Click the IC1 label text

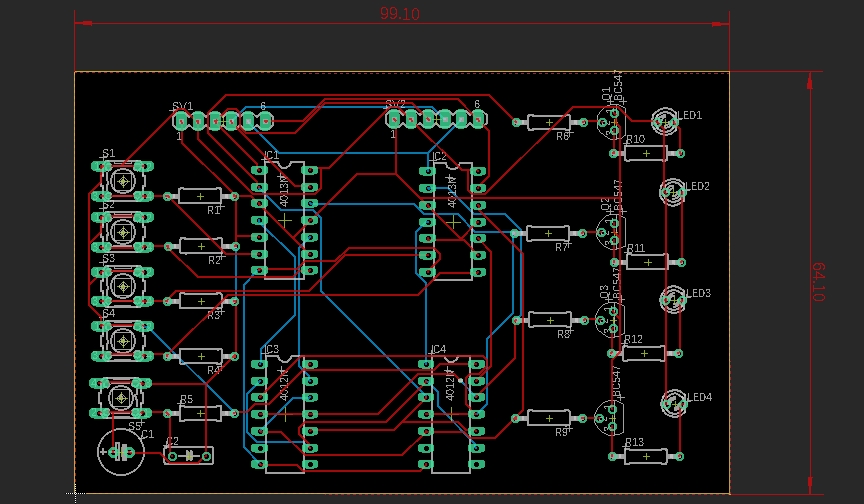pyautogui.click(x=272, y=155)
